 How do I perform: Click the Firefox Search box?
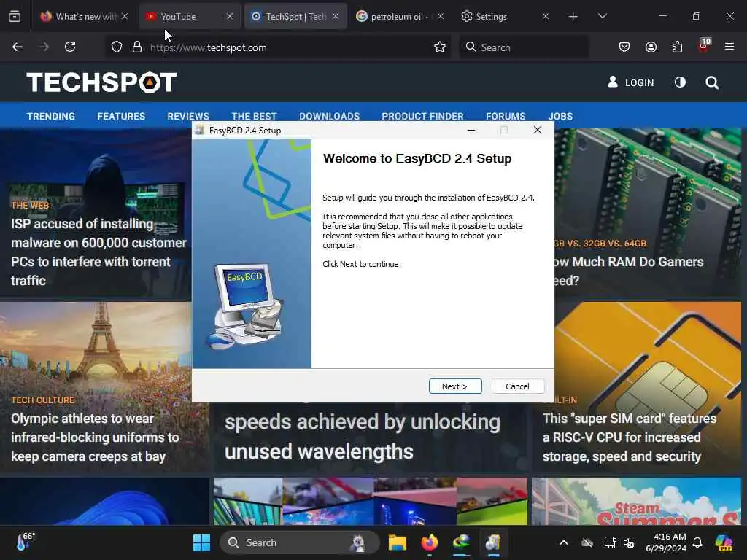(524, 47)
